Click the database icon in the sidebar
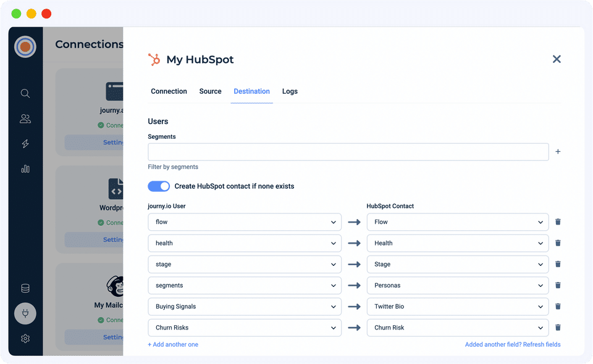Screen dimensions: 593x364 25,288
